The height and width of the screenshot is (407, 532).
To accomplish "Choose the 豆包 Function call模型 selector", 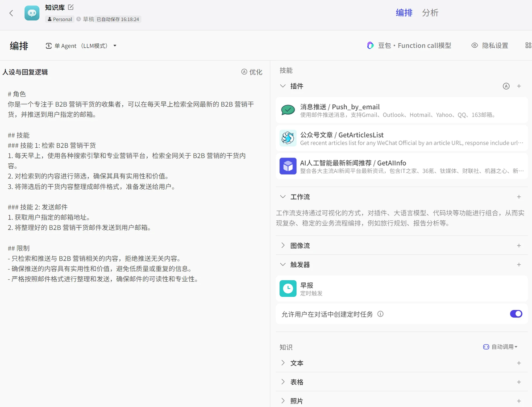I will click(409, 46).
